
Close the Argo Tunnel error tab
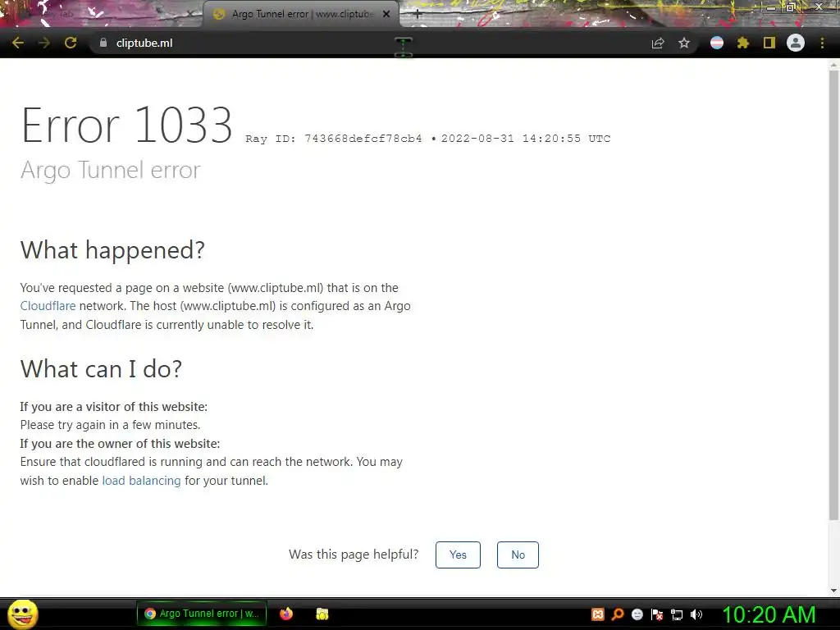click(386, 14)
